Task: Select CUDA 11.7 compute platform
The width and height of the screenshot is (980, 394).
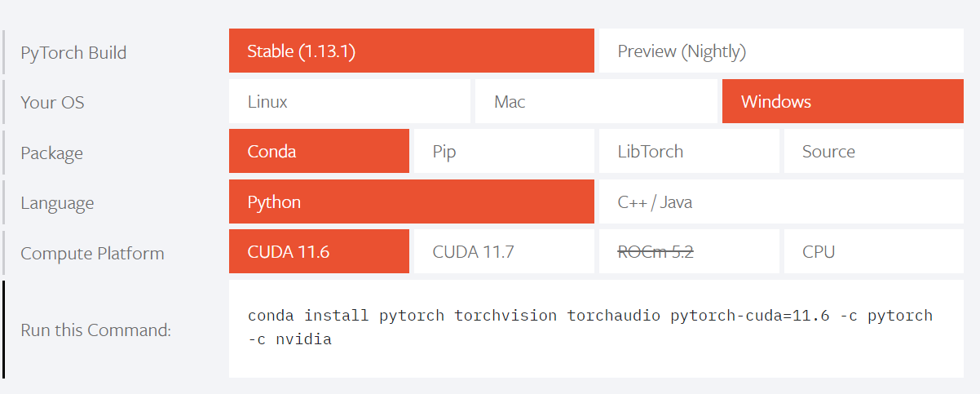Action: [503, 252]
